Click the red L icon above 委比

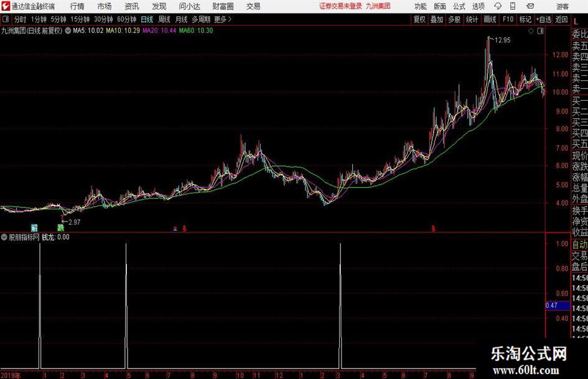pyautogui.click(x=576, y=22)
